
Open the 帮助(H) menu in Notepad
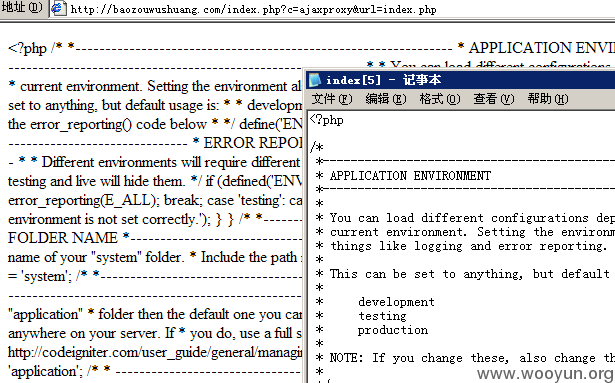pos(548,99)
